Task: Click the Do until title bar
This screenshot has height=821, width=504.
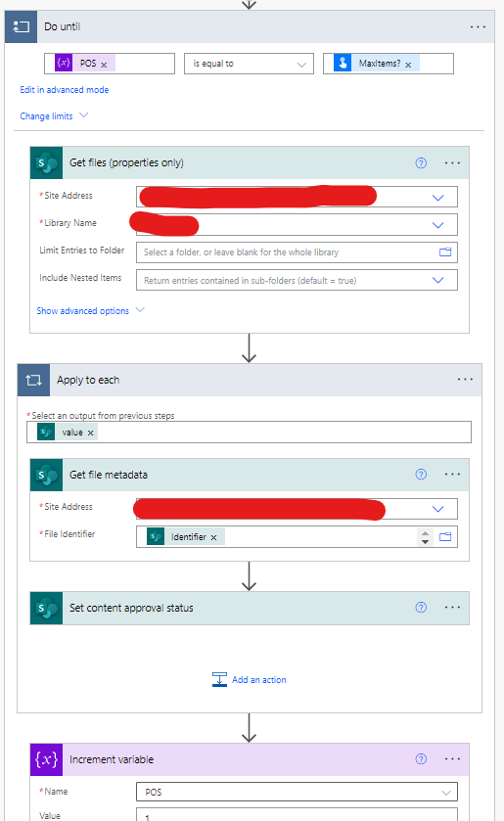Action: [x=250, y=26]
